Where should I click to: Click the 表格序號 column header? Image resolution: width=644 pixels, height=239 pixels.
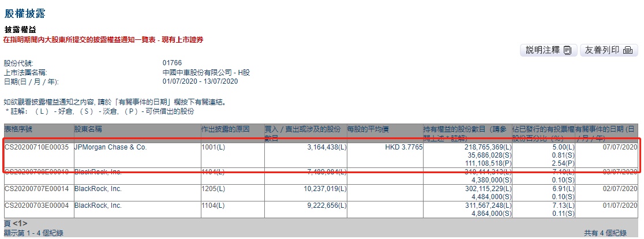[18, 130]
